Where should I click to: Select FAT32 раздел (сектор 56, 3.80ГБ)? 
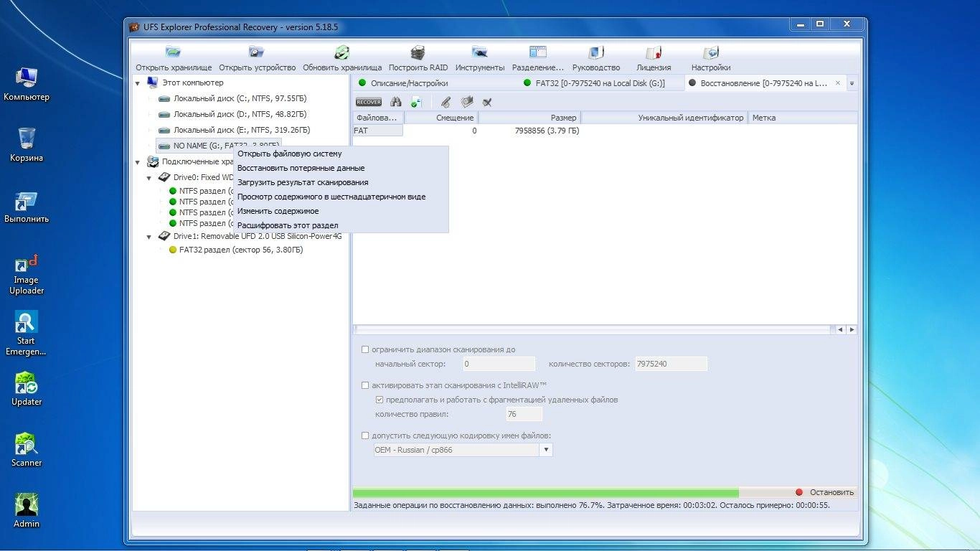[241, 250]
